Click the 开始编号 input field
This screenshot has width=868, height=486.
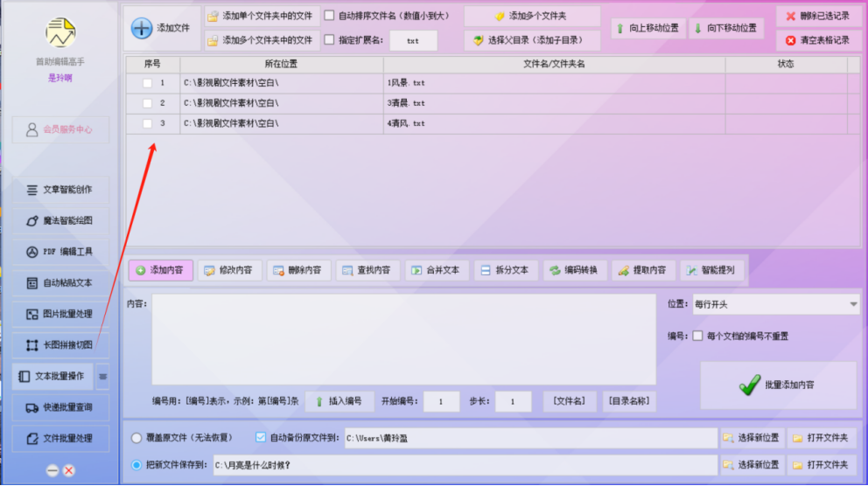click(x=441, y=402)
